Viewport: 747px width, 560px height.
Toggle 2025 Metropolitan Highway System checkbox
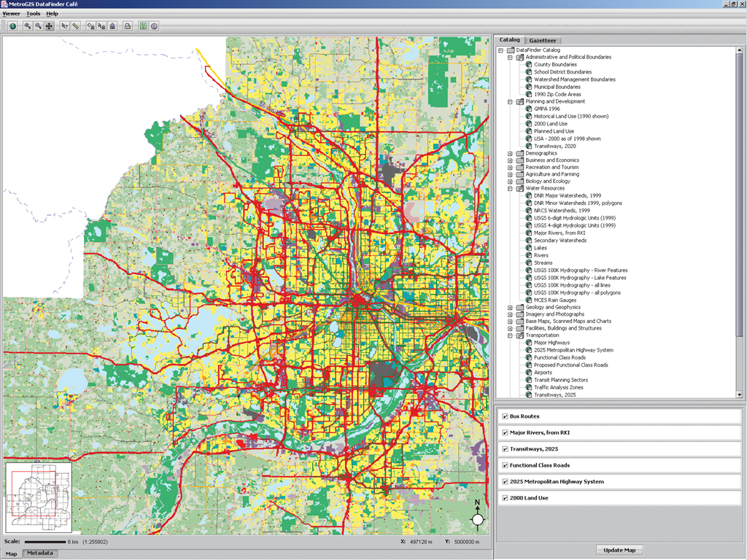(x=505, y=481)
